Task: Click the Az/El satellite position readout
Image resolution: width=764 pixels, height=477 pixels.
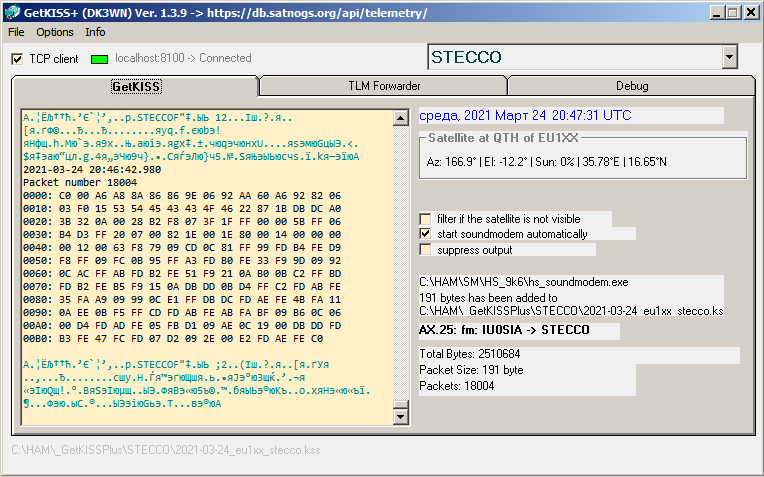Action: 546,162
